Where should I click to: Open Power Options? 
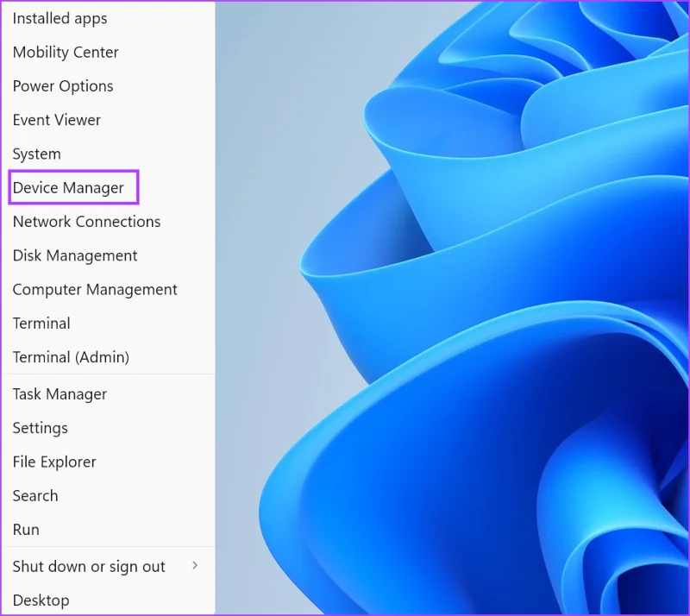click(63, 86)
